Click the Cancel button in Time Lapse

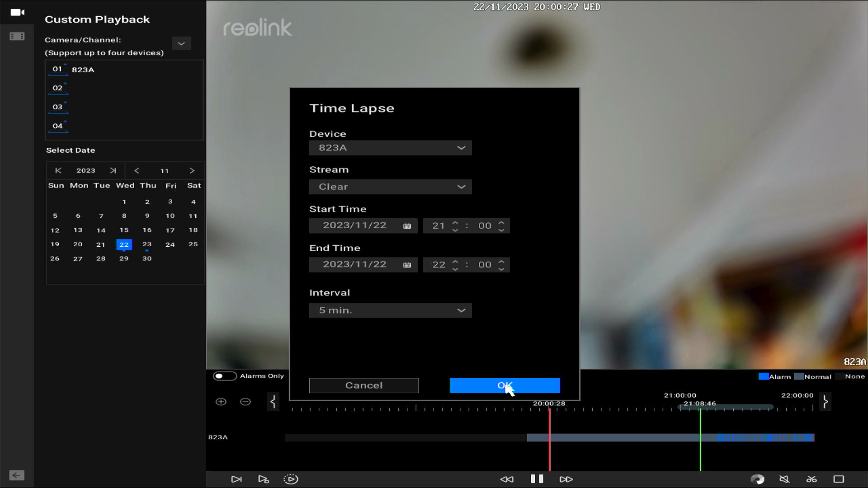pyautogui.click(x=363, y=385)
